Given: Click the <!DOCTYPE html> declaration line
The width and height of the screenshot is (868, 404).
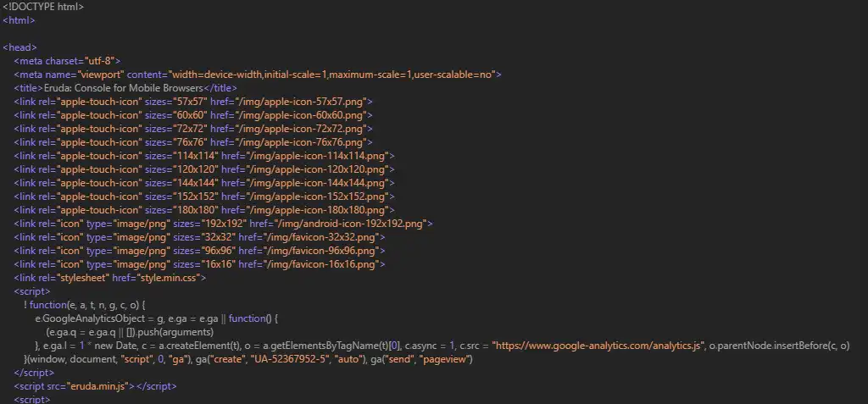Looking at the screenshot, I should 44,7.
